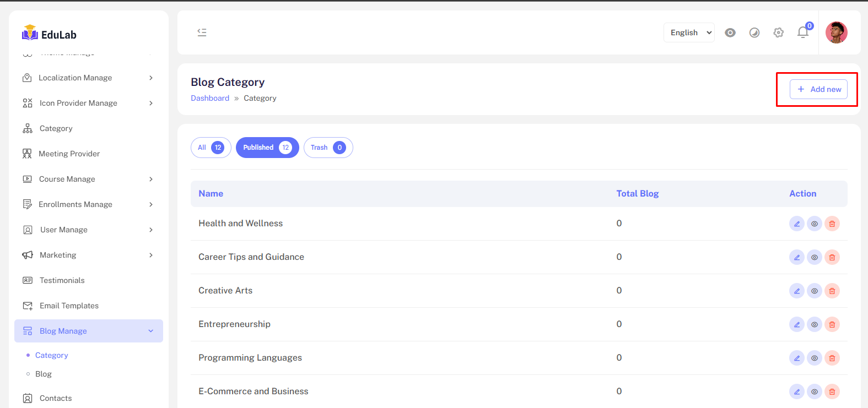
Task: Select the All categories tab
Action: [x=211, y=148]
